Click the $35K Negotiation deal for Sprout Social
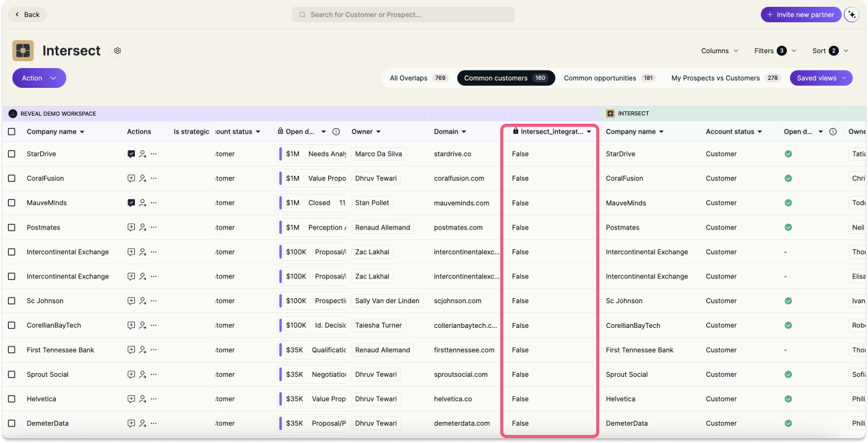The width and height of the screenshot is (868, 443). click(312, 374)
